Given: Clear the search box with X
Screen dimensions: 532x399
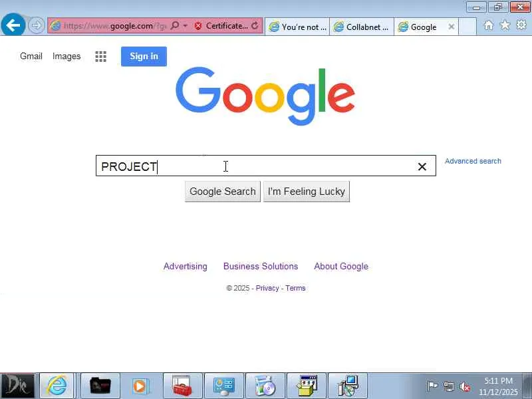Looking at the screenshot, I should [x=422, y=167].
